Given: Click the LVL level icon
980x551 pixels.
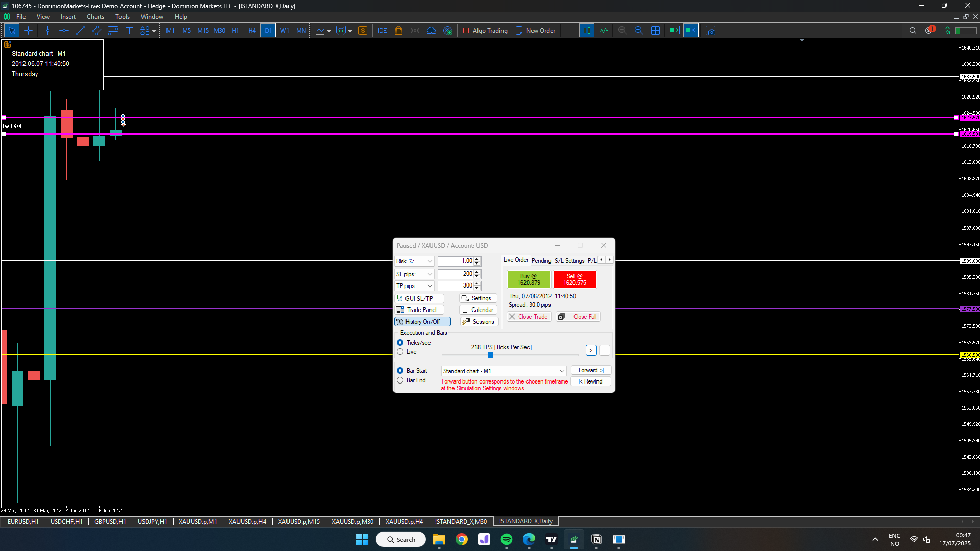Looking at the screenshot, I should click(948, 31).
